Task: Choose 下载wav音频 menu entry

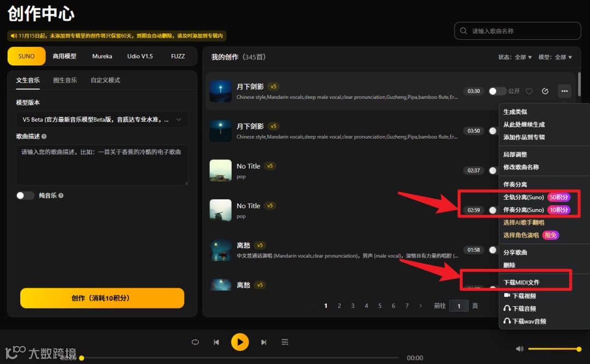Action: pos(525,321)
